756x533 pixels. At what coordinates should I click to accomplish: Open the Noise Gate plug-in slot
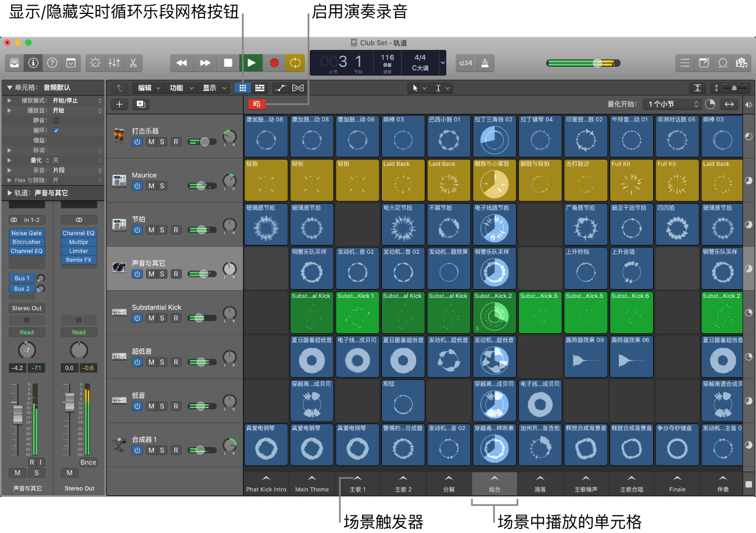tap(27, 233)
